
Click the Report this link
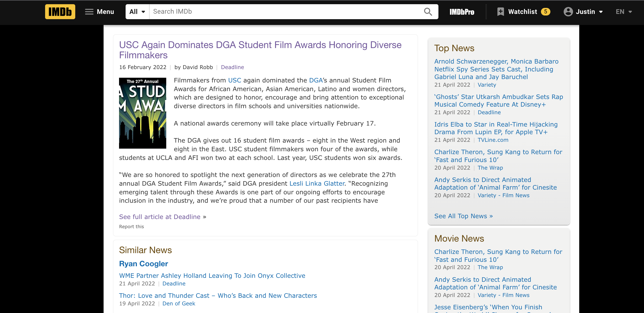click(x=131, y=227)
